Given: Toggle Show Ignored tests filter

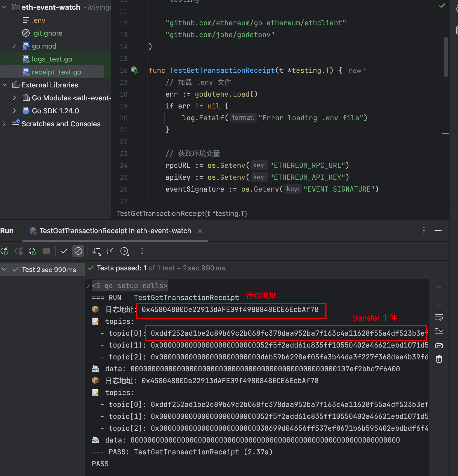Looking at the screenshot, I should click(x=78, y=251).
